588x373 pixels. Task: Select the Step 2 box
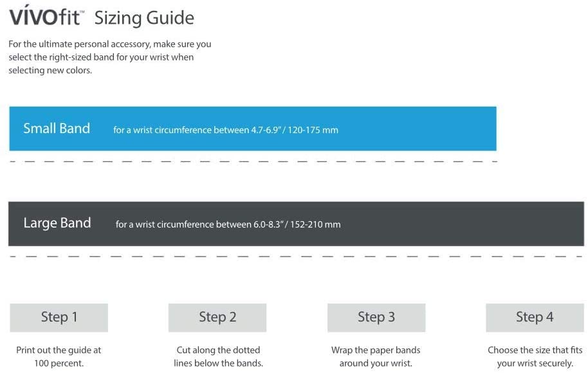[217, 317]
